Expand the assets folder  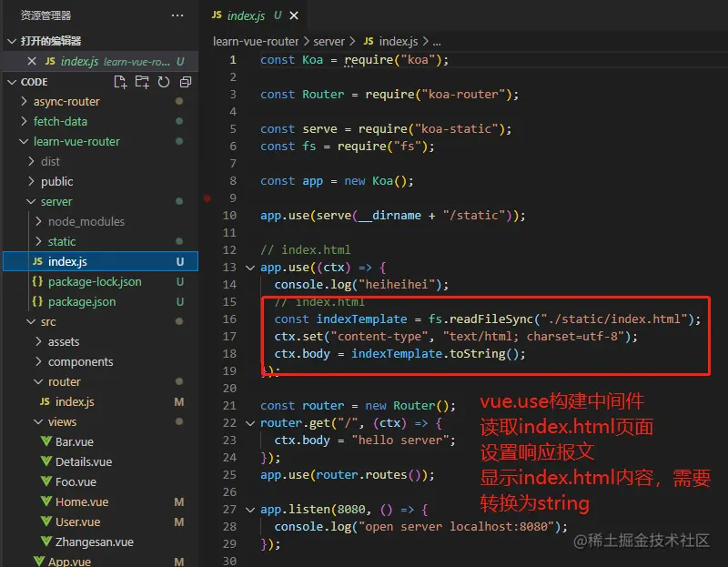[39, 341]
